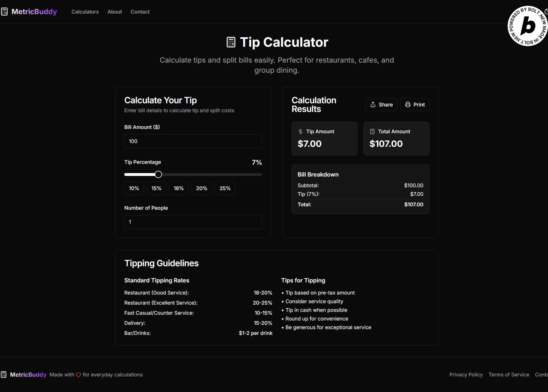Select the 20% tip preset
Viewport: 548px width, 392px height.
(x=202, y=188)
